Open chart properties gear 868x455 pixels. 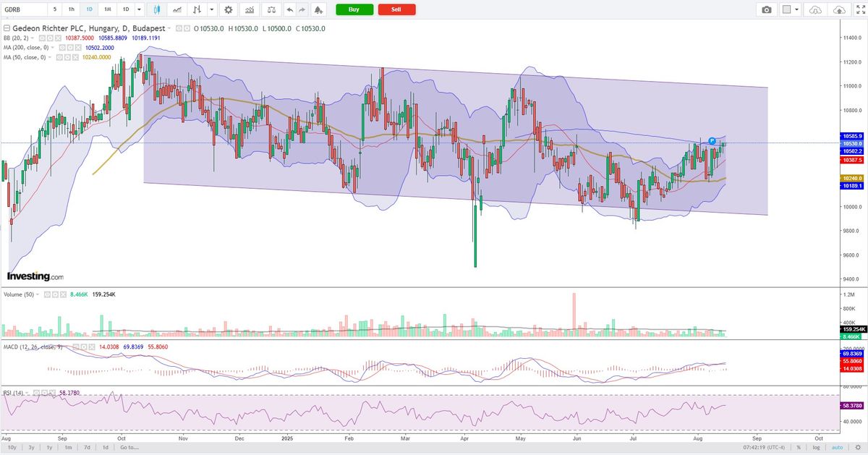[229, 9]
